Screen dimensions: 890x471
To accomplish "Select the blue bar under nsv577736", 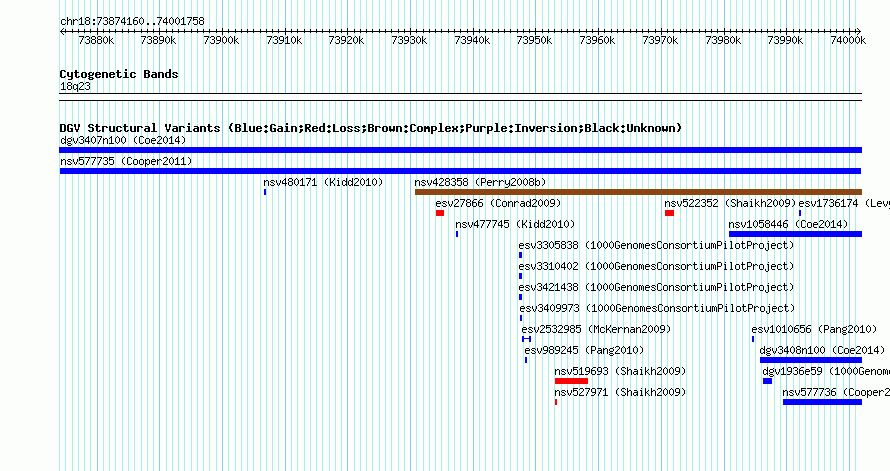I will (822, 402).
